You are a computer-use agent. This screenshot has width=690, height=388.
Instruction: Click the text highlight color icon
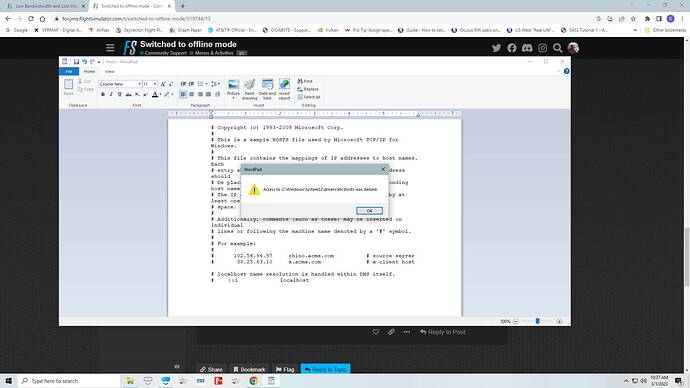[167, 95]
